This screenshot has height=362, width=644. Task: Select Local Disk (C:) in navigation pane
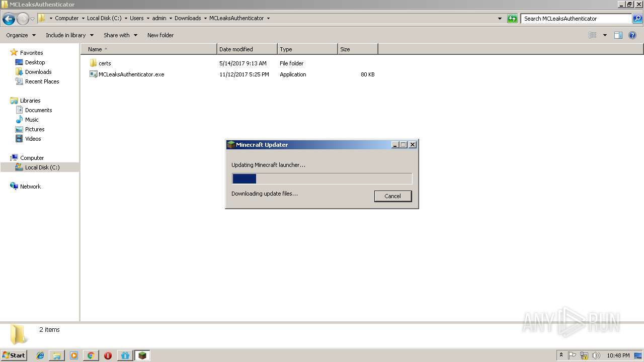click(x=42, y=167)
